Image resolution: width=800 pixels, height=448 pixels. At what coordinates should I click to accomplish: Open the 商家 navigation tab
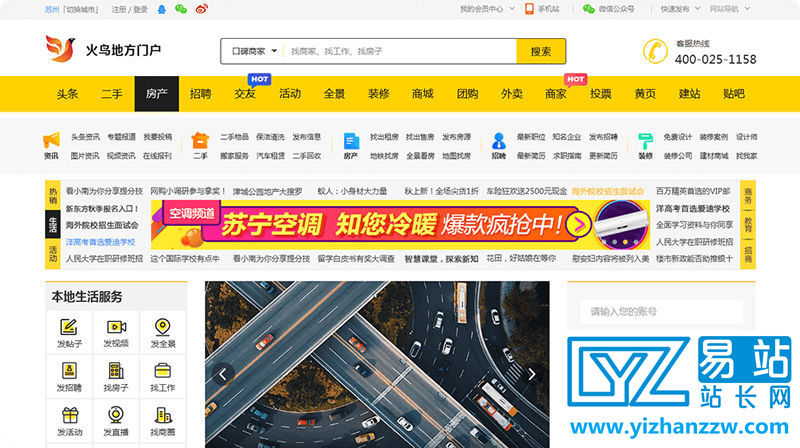pos(556,94)
